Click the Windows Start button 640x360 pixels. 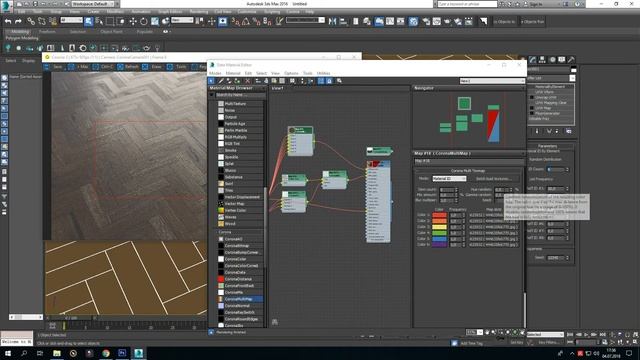click(8, 353)
